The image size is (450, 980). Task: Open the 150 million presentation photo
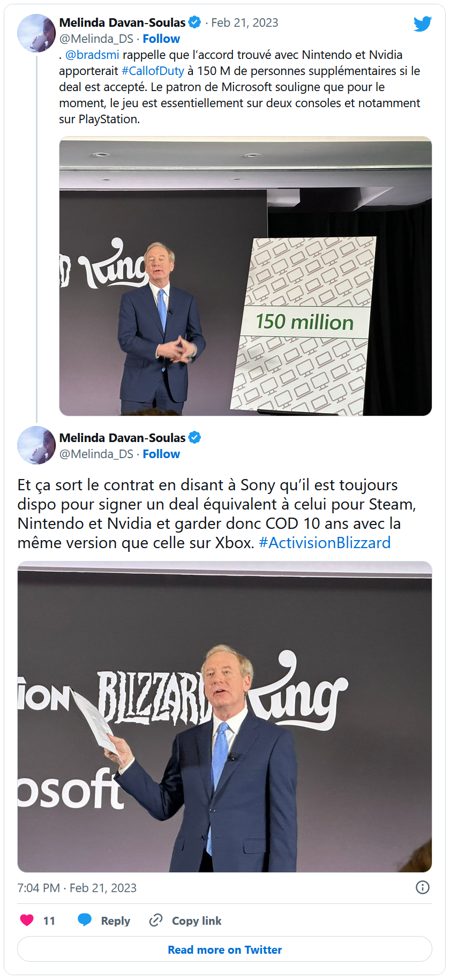tap(245, 276)
